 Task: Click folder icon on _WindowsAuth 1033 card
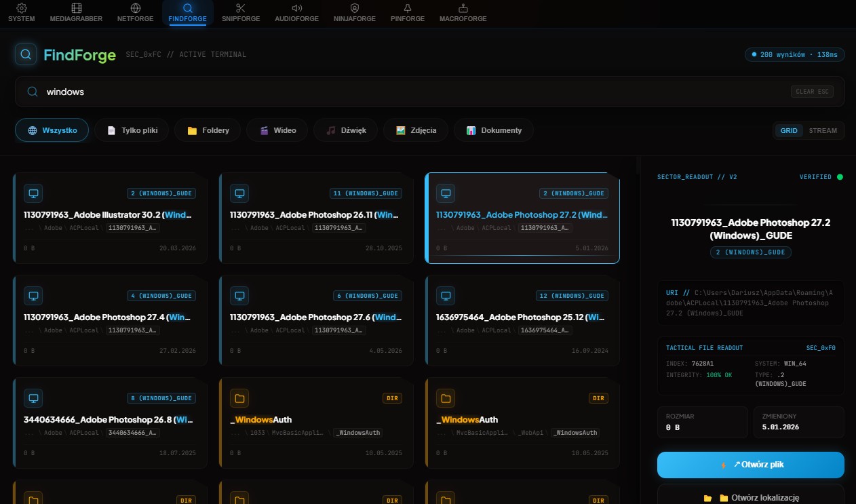click(x=239, y=398)
